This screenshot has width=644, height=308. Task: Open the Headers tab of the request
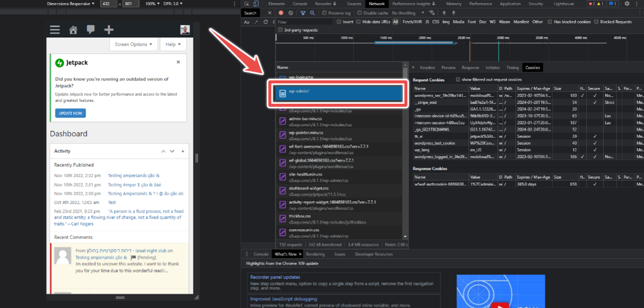click(x=427, y=68)
